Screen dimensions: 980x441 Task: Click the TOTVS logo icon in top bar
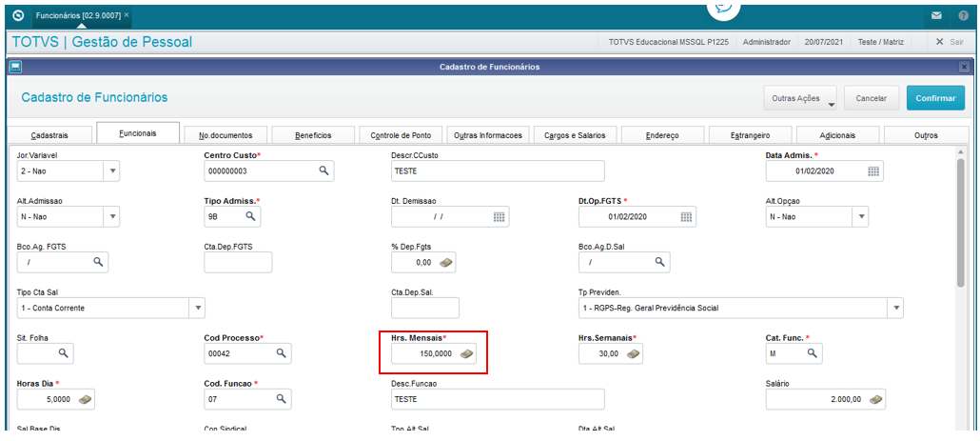pos(17,14)
